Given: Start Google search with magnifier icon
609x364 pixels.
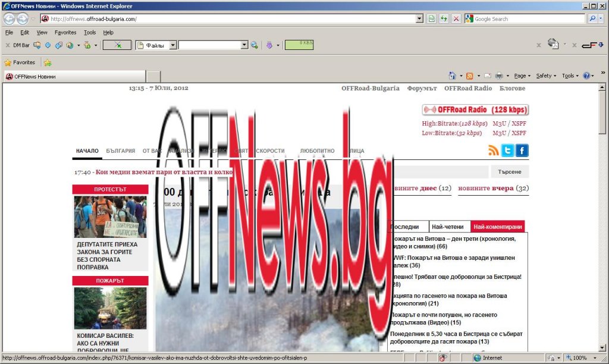Looking at the screenshot, I should coord(592,18).
